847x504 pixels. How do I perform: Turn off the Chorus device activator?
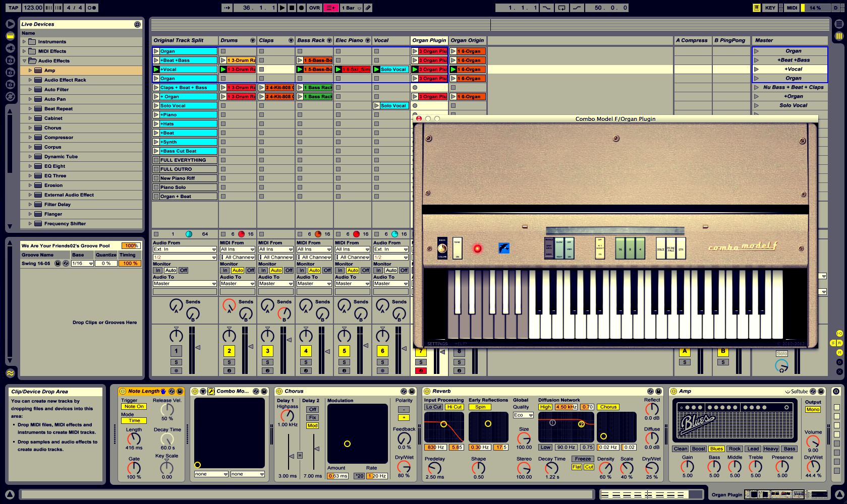[279, 391]
